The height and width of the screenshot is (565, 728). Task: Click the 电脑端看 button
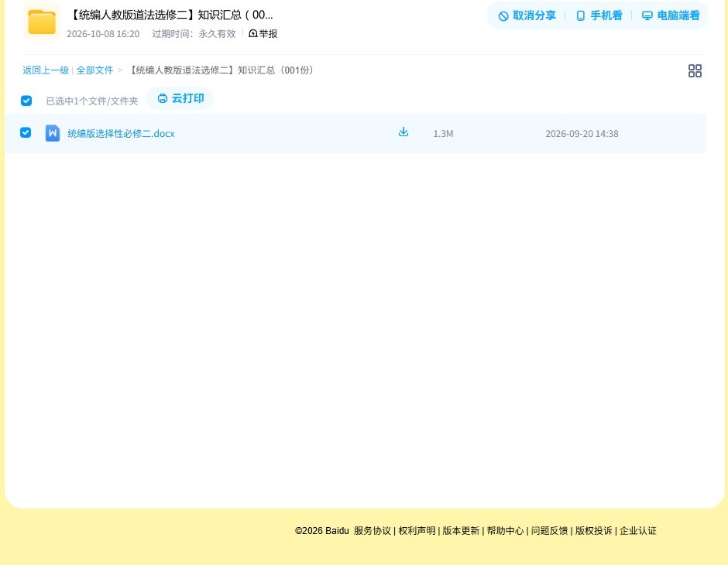coord(671,15)
